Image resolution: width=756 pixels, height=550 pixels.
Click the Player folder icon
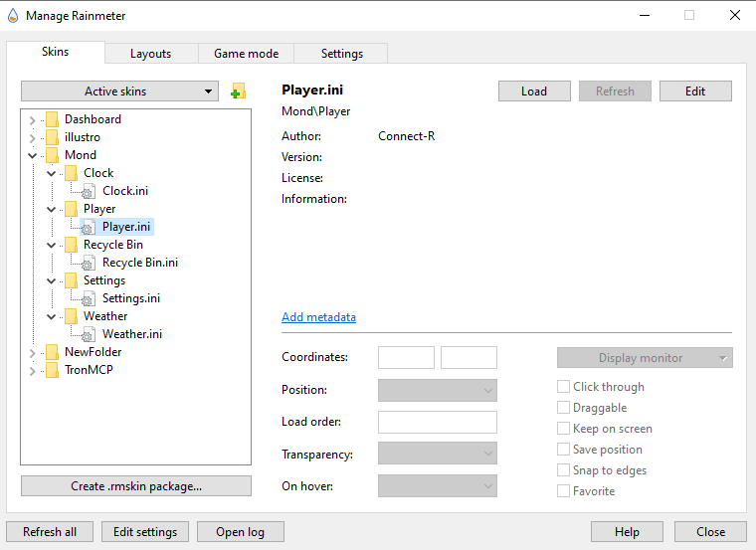click(x=71, y=209)
